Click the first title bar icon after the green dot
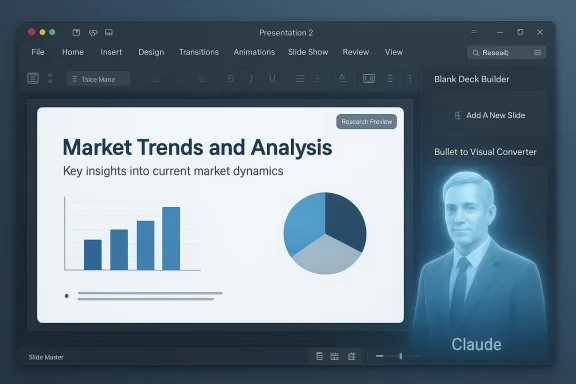The image size is (576, 384). 76,32
